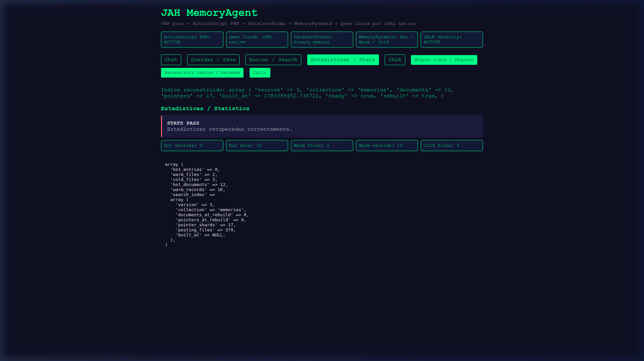Click Reconstruir índice / Reindex button
Viewport: 644px width, 361px height.
click(202, 73)
